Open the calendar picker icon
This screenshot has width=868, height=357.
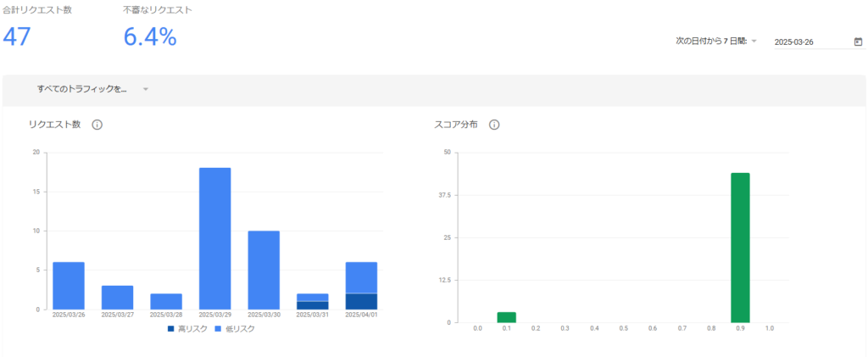point(858,42)
